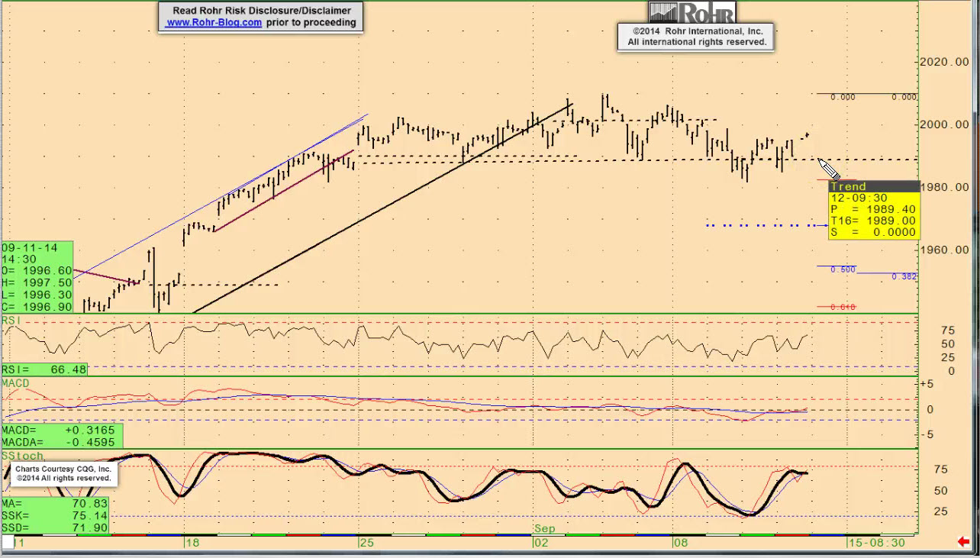Select the yellow Trend tooltip header

point(873,186)
